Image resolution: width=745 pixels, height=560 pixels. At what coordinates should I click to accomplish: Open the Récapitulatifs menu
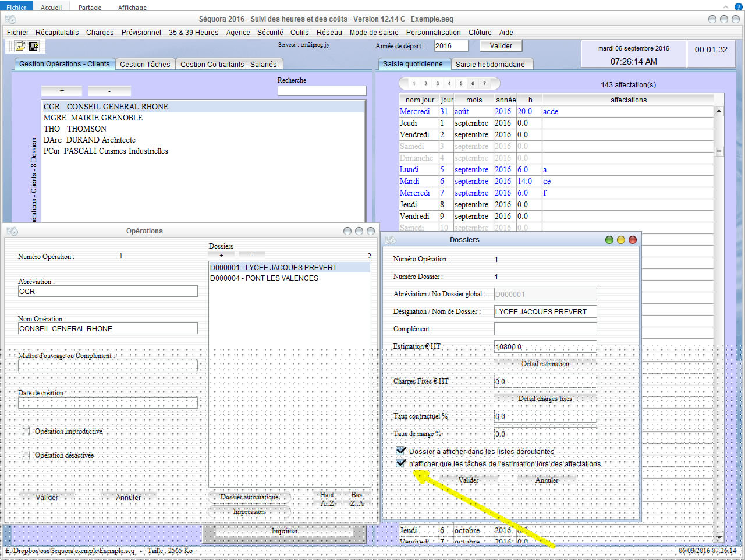coord(57,33)
